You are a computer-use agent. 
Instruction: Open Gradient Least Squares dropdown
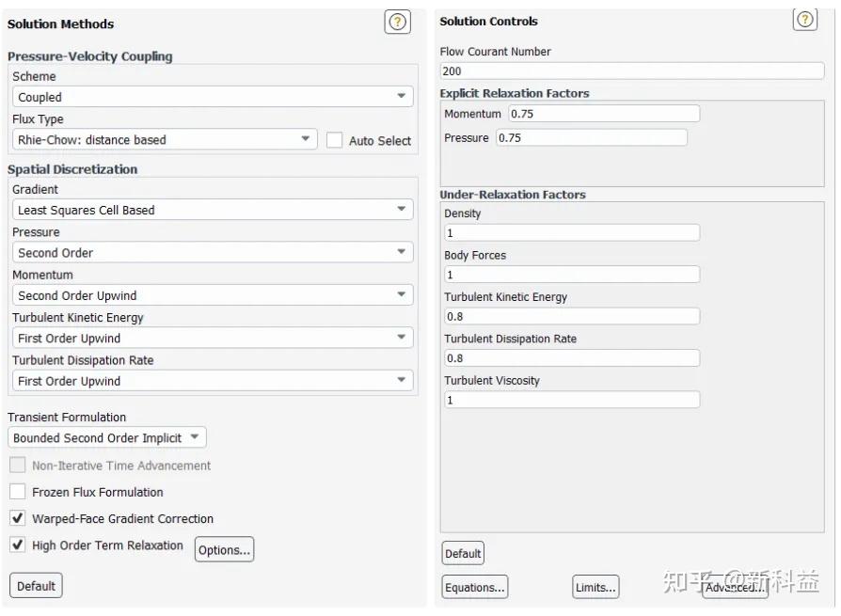213,210
